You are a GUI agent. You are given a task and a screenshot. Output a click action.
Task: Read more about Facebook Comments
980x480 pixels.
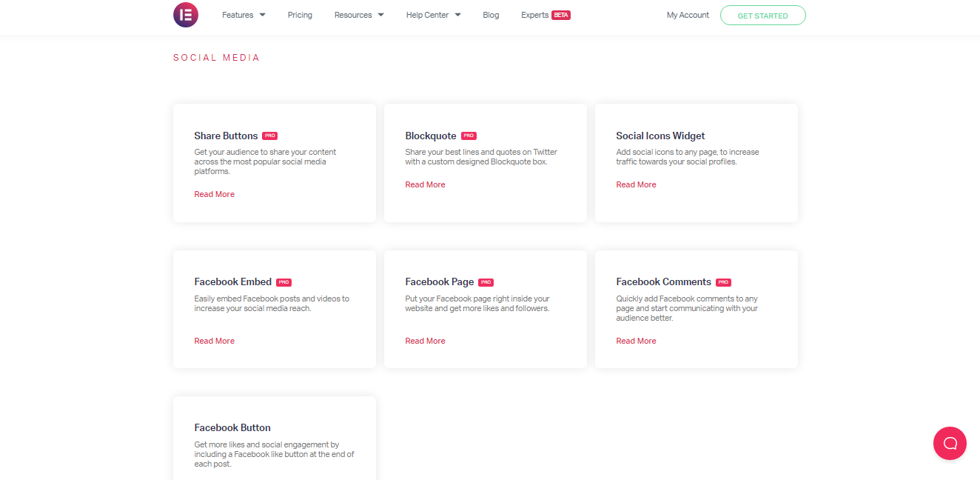pos(636,341)
